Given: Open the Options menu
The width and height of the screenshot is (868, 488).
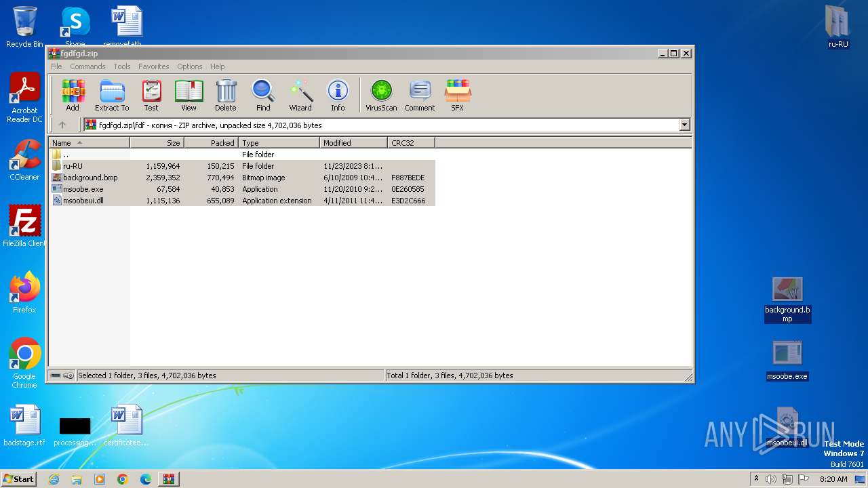Looking at the screenshot, I should [x=190, y=66].
